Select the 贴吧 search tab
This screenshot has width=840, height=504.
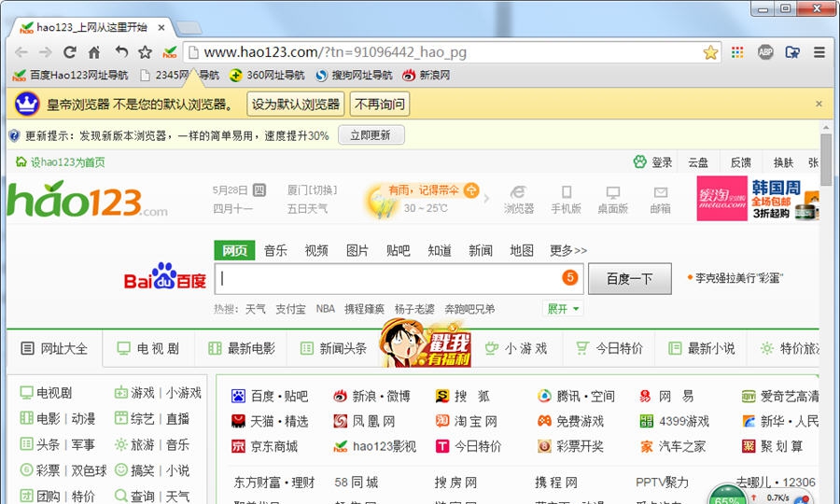(398, 251)
